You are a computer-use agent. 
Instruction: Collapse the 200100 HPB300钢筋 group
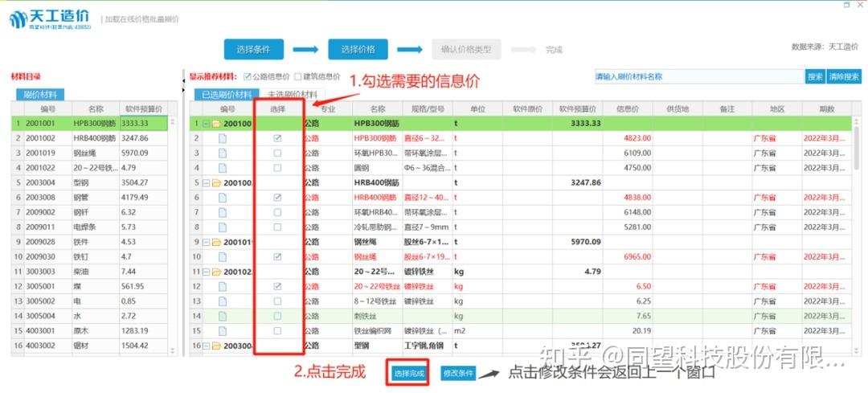[x=207, y=124]
